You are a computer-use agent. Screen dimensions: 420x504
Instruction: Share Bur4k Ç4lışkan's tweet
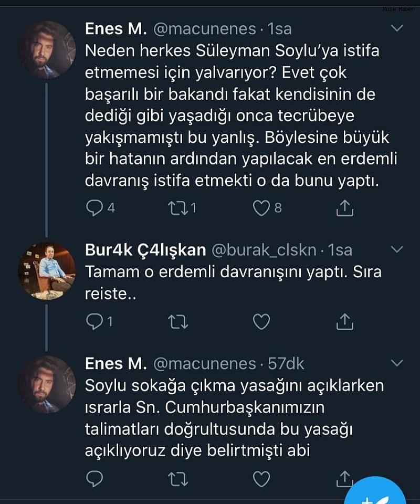[x=344, y=321]
